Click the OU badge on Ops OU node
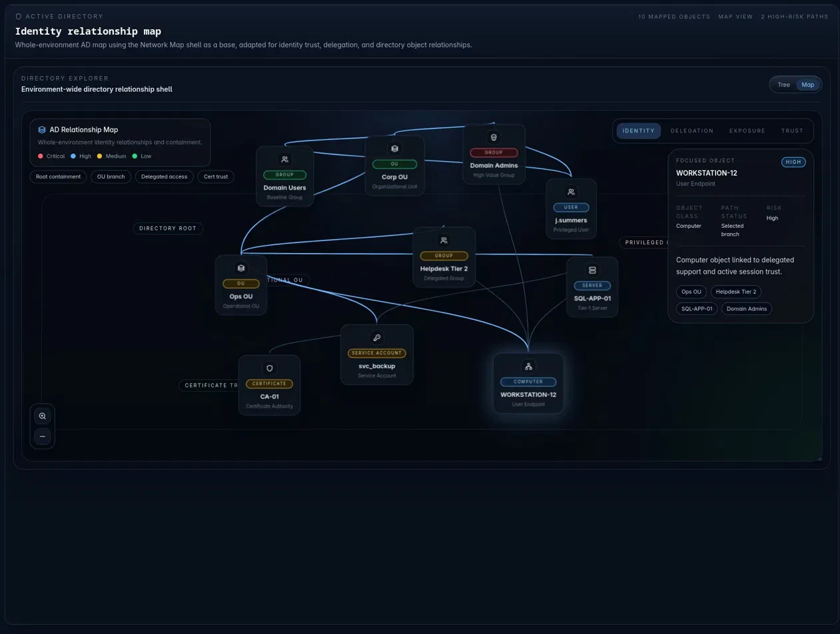Viewport: 840px width, 634px height. click(x=241, y=284)
